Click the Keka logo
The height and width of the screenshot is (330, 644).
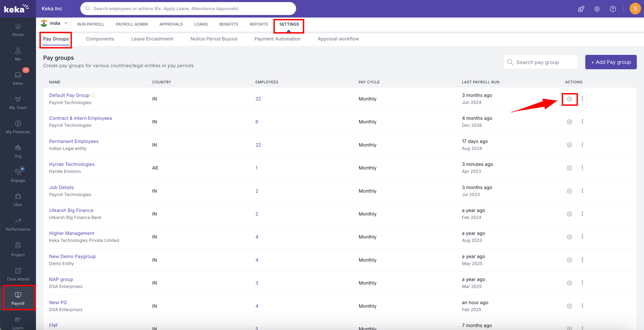click(16, 9)
